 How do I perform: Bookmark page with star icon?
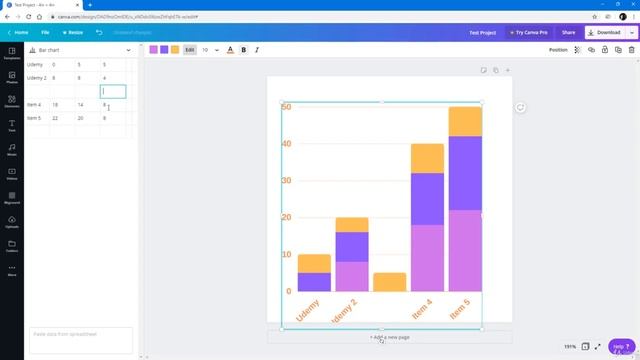pyautogui.click(x=594, y=17)
